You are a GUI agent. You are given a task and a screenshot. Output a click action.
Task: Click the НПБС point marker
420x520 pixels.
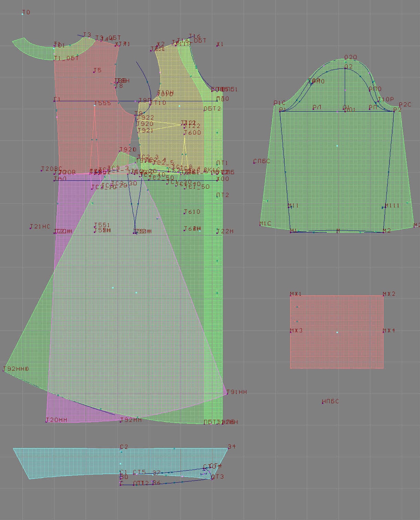[x=323, y=403]
